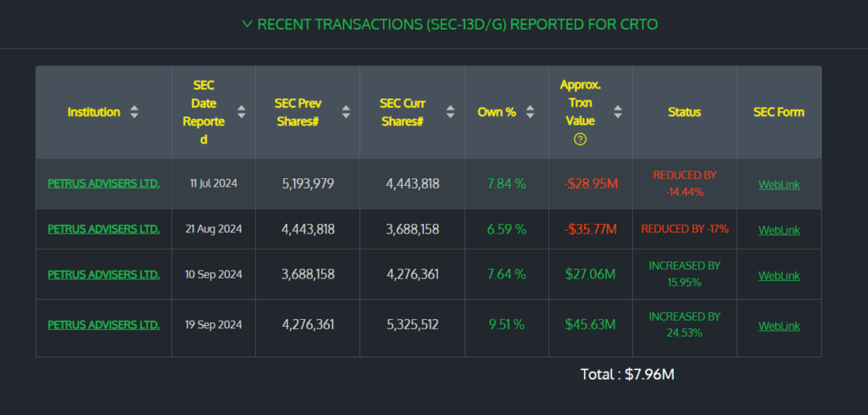This screenshot has height=415, width=868.
Task: Sort by SEC Date Reported arrows
Action: tap(242, 112)
